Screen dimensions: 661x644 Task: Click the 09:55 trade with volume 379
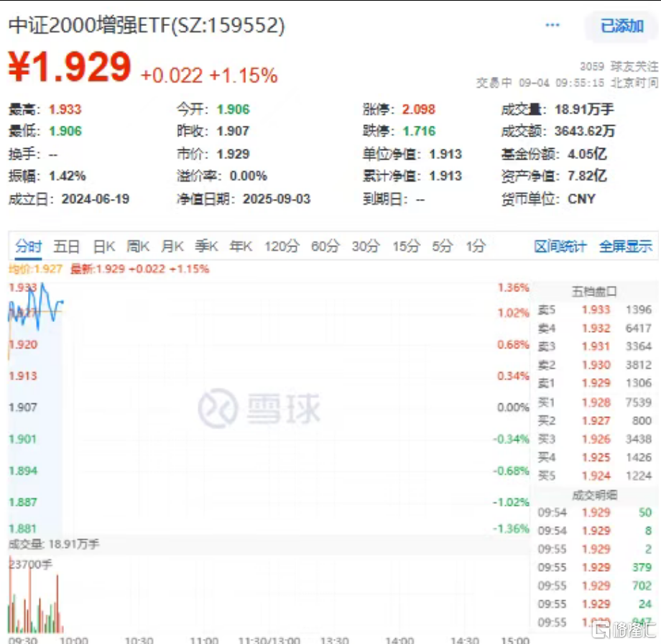coord(594,568)
